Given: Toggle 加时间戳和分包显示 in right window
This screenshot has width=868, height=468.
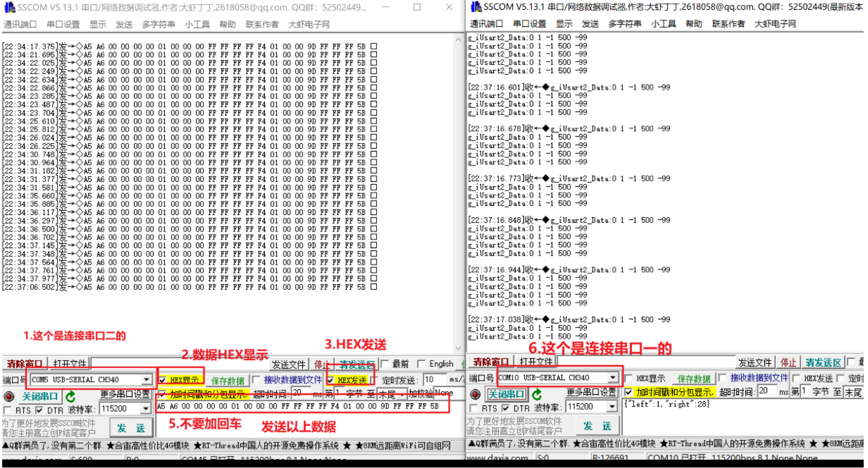Looking at the screenshot, I should pyautogui.click(x=628, y=392).
